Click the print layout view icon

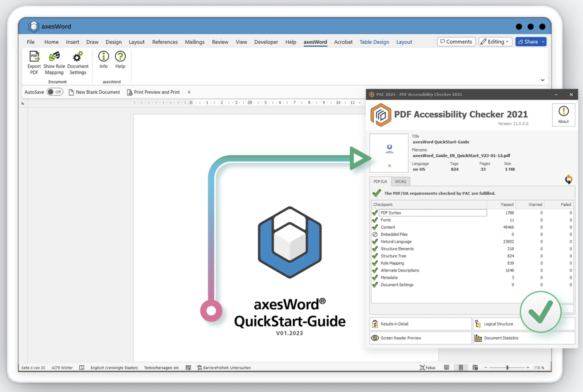461,368
